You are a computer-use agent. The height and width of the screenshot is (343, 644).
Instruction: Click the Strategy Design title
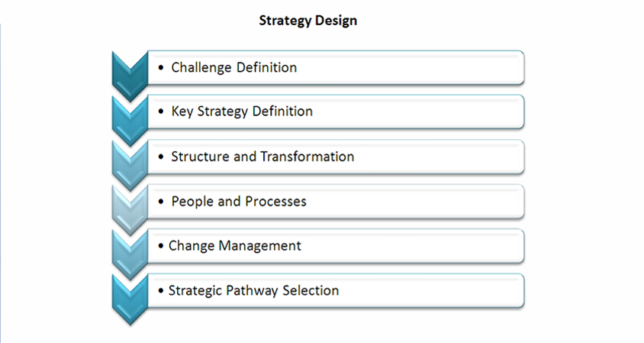coord(308,21)
